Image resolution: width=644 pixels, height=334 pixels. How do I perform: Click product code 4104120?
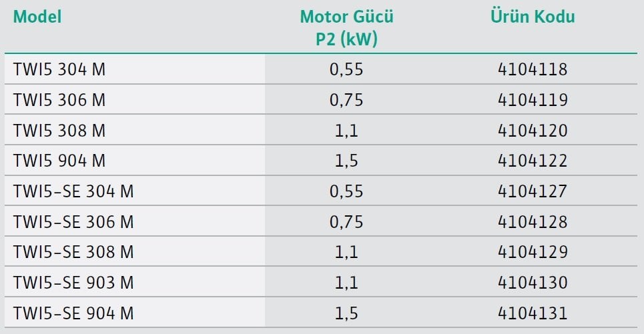(x=533, y=131)
